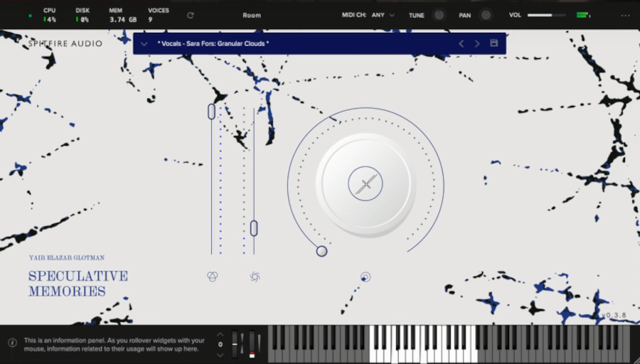The image size is (640, 364).
Task: Open the preset browser chevron
Action: click(144, 43)
